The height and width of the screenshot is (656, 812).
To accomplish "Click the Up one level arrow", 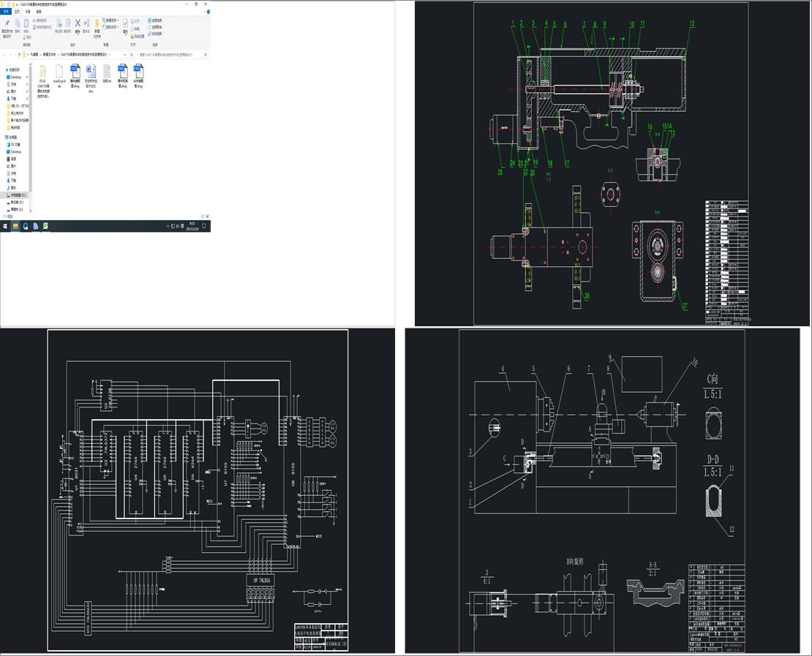I will point(19,55).
